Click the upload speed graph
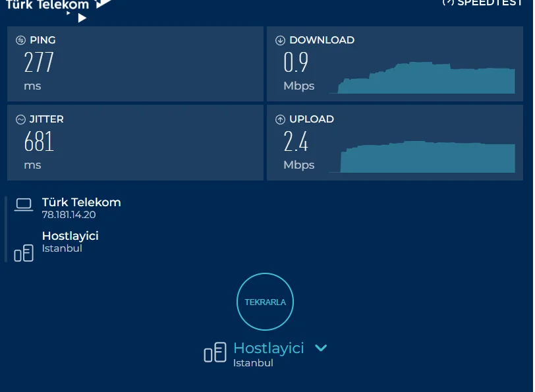 [x=422, y=157]
